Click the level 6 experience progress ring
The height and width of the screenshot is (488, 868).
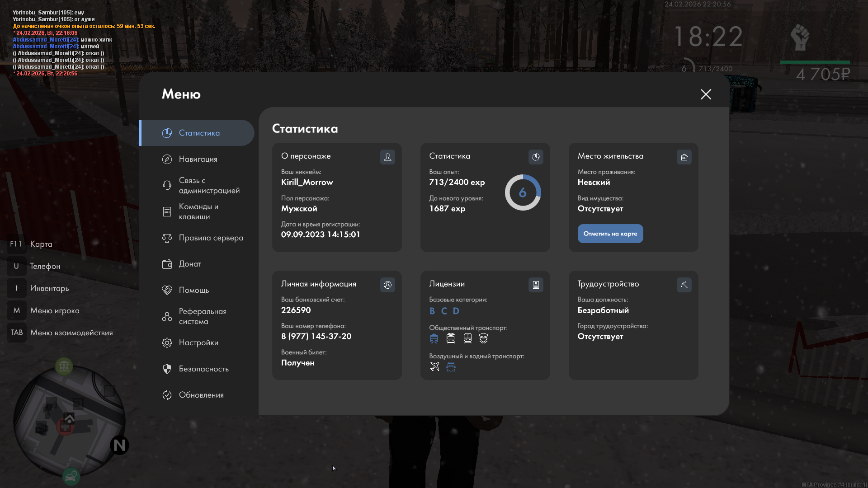click(x=523, y=192)
